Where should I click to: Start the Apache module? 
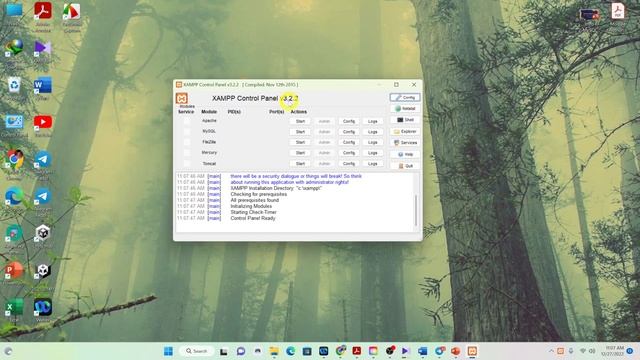point(300,121)
